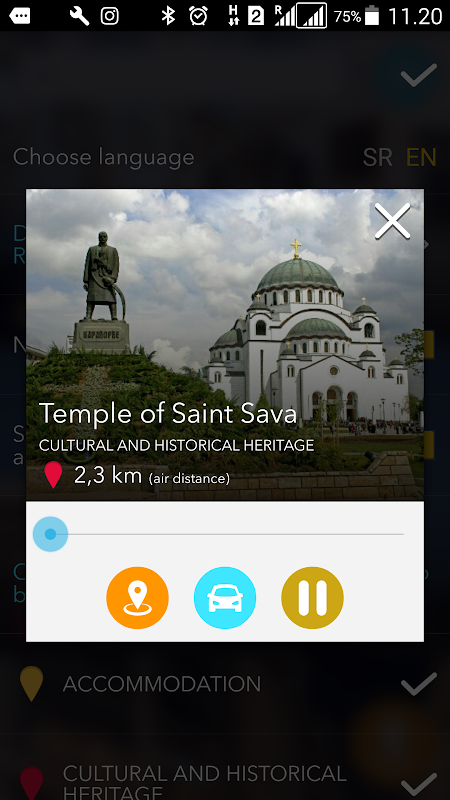
Task: Open the Instagram notification icon
Action: pos(110,16)
